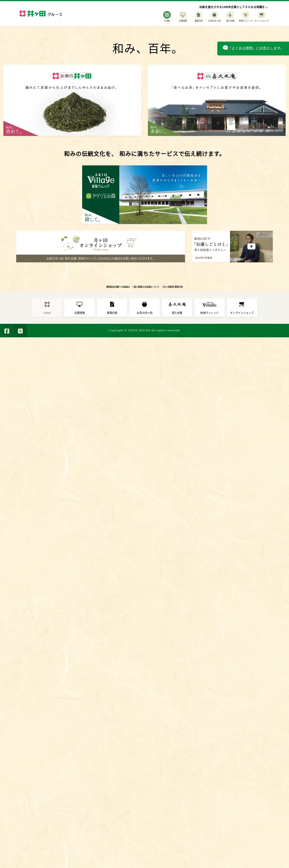Open the X (Twitter) icon in the footer

pyautogui.click(x=20, y=331)
